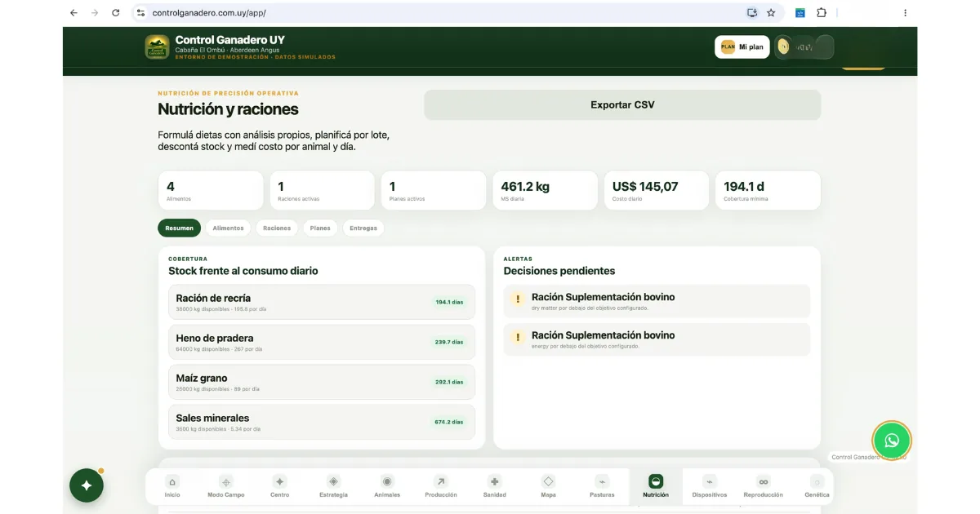
Task: Open the Chrome three-dot menu
Action: click(905, 13)
